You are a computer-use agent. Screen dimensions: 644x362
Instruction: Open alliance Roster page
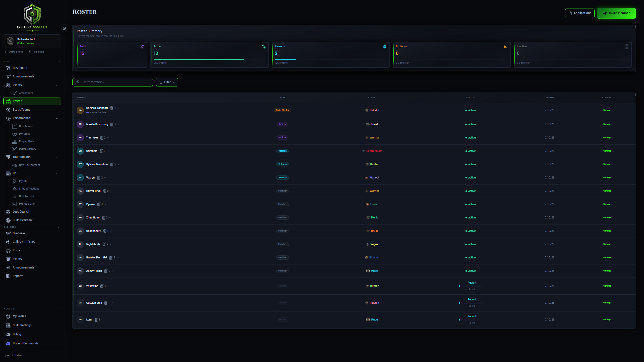32,250
